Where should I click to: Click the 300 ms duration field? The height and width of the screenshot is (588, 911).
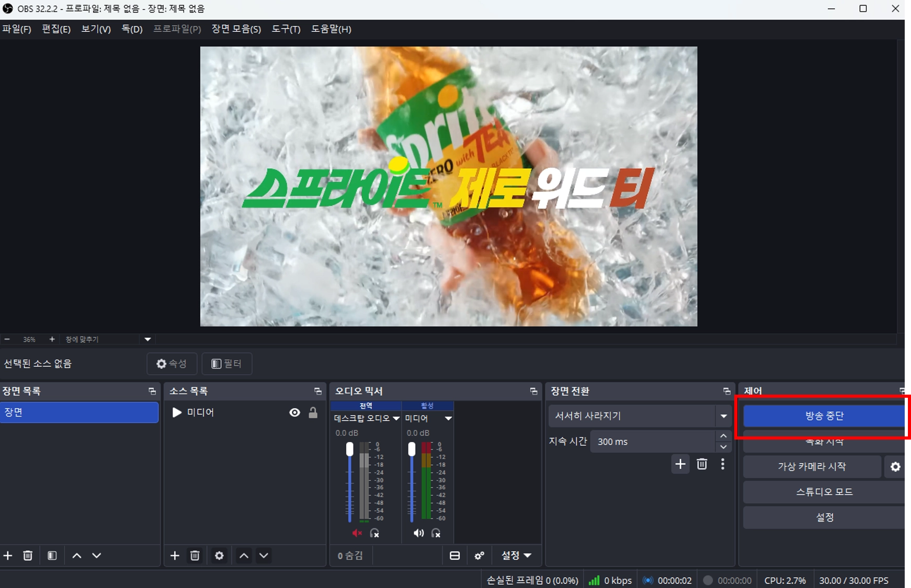pyautogui.click(x=653, y=442)
